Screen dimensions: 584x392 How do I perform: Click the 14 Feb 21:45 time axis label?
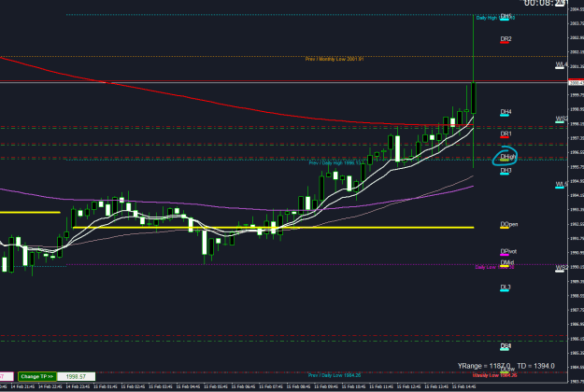tap(22, 386)
